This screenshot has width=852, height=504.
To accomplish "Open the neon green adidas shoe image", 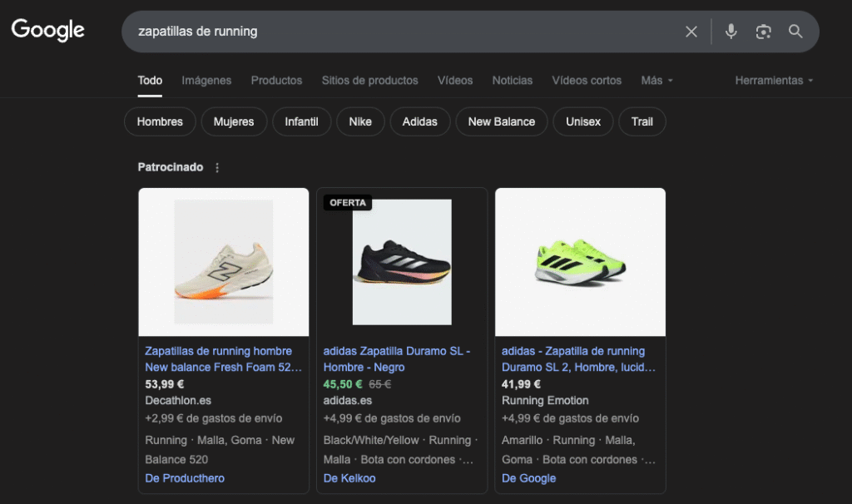I will click(580, 262).
